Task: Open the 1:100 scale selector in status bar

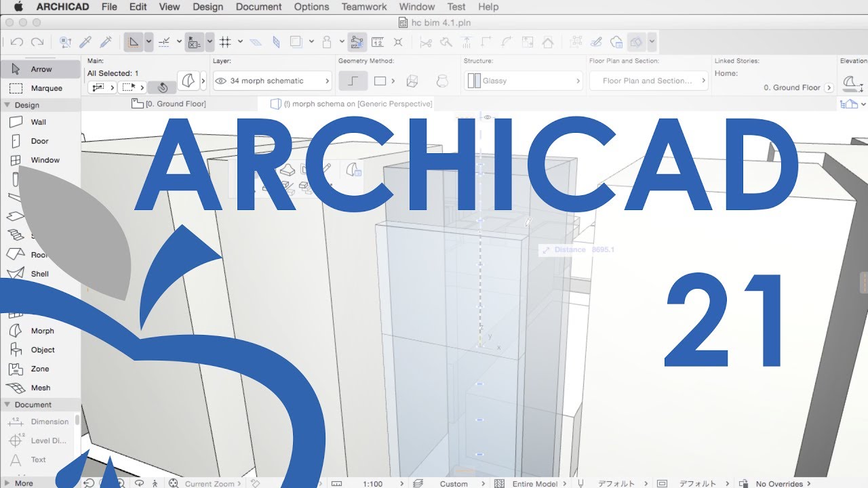Action: pos(372,483)
